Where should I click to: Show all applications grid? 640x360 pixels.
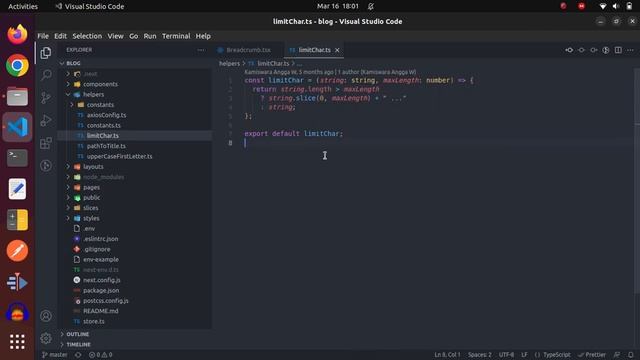coord(17,342)
